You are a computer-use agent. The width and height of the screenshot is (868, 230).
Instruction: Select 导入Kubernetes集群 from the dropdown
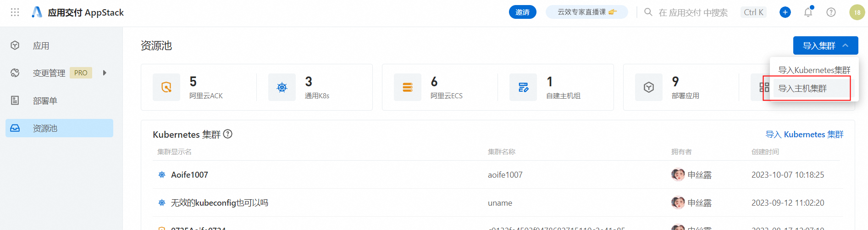point(814,70)
